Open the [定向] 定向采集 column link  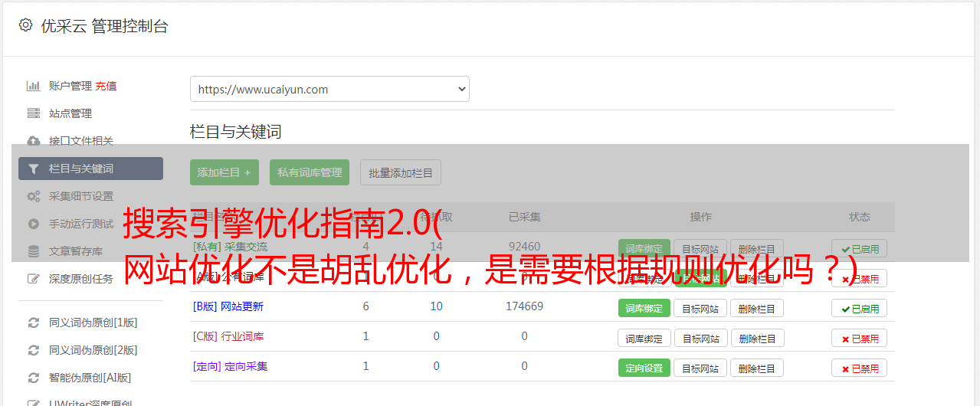click(231, 366)
